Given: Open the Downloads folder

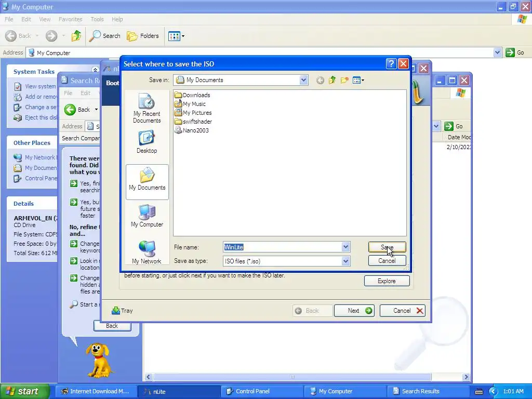Looking at the screenshot, I should pyautogui.click(x=192, y=95).
